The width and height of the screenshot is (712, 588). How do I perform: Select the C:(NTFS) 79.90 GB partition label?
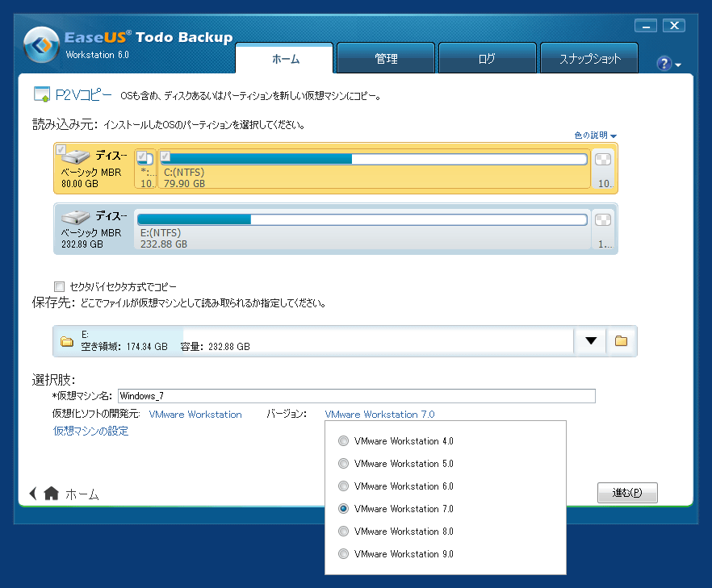coord(184,177)
